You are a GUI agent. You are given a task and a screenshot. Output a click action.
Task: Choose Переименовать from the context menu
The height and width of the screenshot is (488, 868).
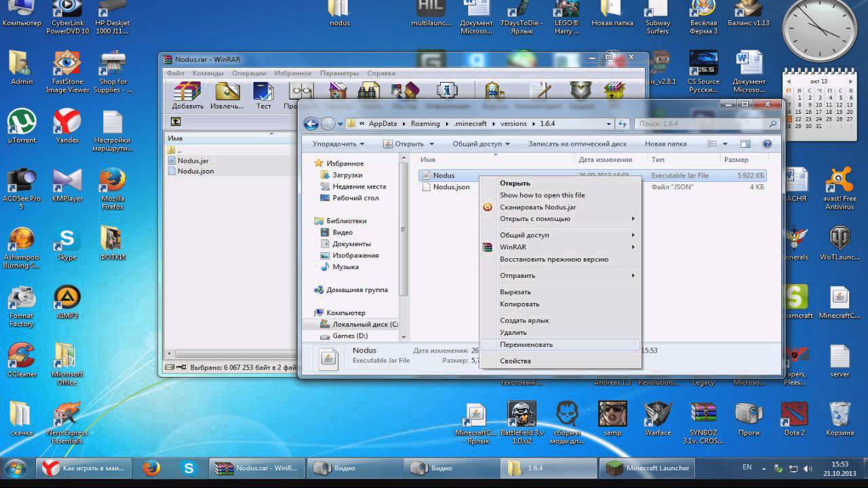tap(560, 345)
